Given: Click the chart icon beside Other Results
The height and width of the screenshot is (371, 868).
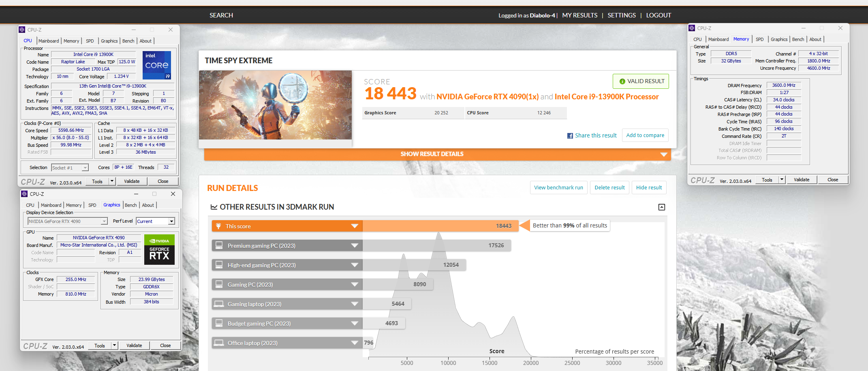Looking at the screenshot, I should tap(214, 207).
